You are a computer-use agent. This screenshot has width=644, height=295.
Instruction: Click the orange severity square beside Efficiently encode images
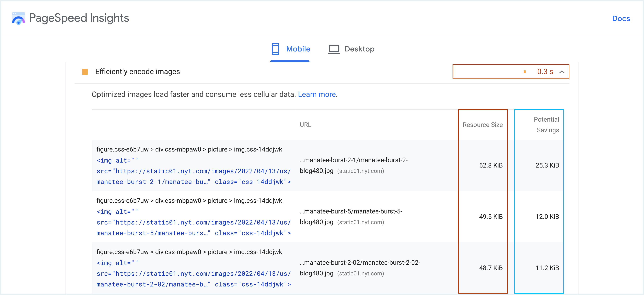point(85,72)
